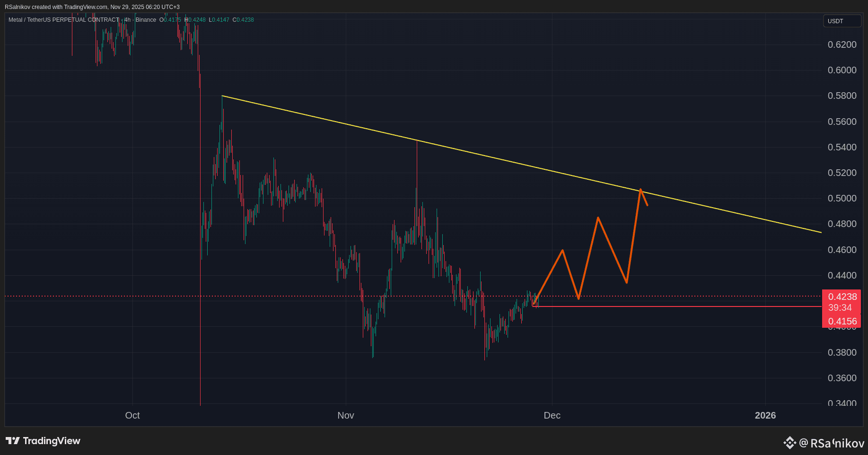Click the RSalnikov created with TradingView.com caption

click(92, 7)
